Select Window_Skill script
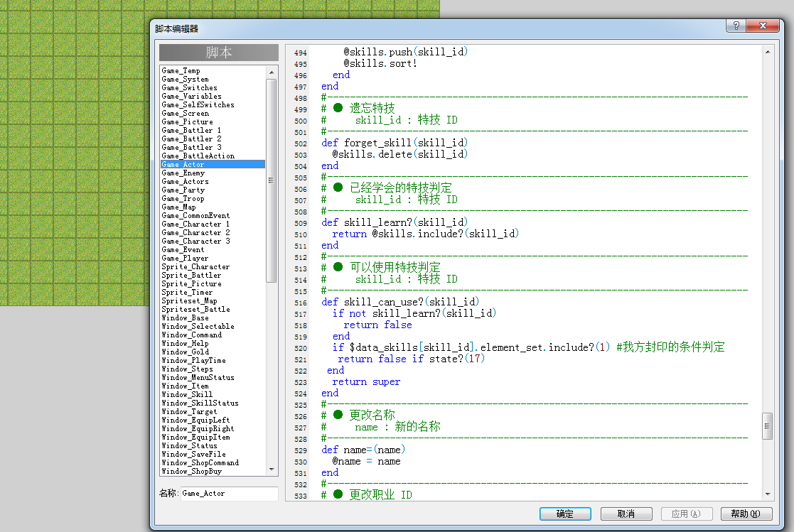The image size is (794, 532). pos(213,395)
